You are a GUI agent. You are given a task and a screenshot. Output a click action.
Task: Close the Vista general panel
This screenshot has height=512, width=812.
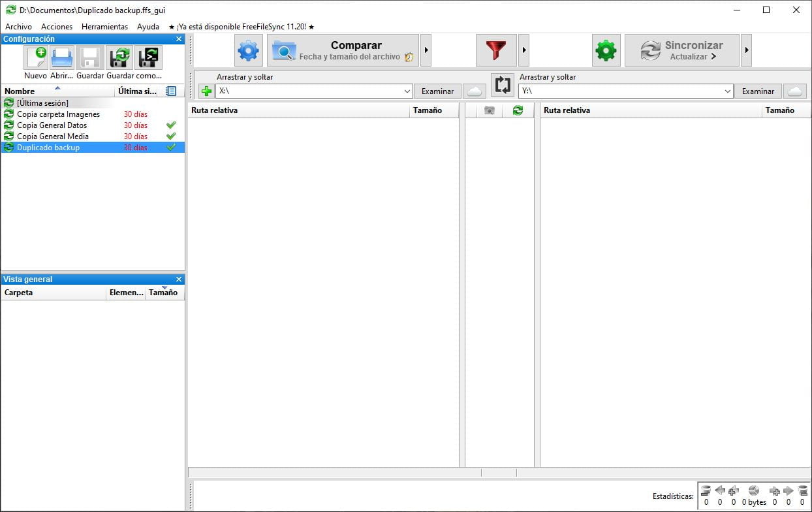coord(178,279)
